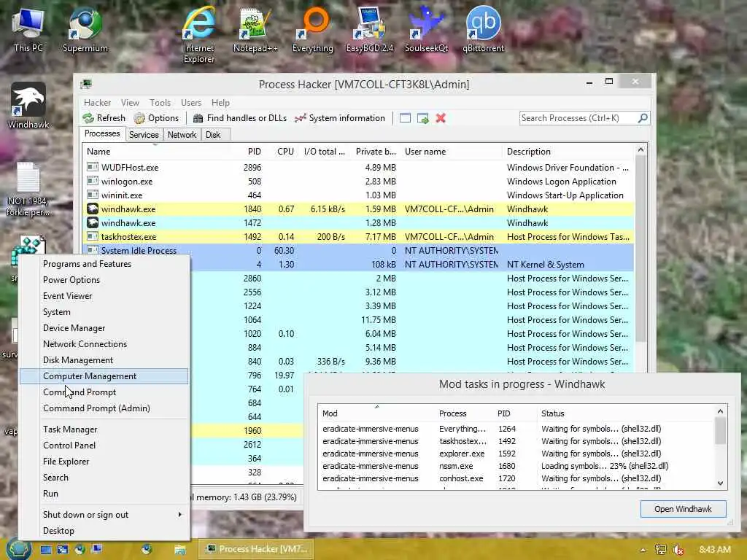This screenshot has height=560, width=747.
Task: Click the Process Hacker title bar icon
Action: 86,85
